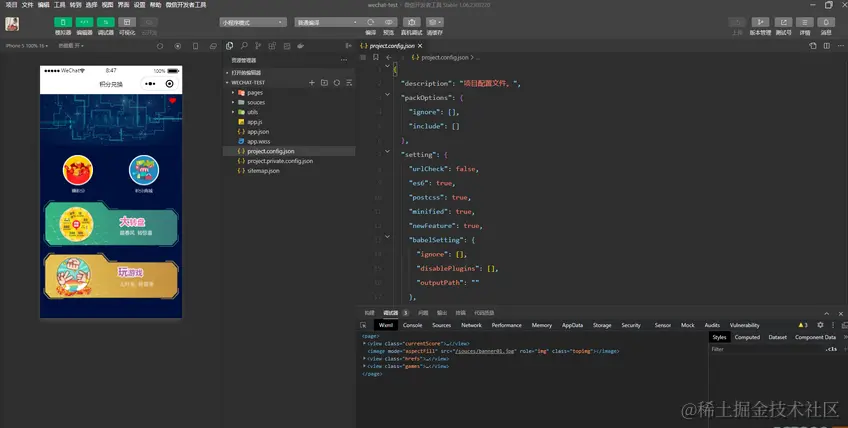The width and height of the screenshot is (848, 428).
Task: Open the iPhone 5 device dropdown
Action: point(26,46)
